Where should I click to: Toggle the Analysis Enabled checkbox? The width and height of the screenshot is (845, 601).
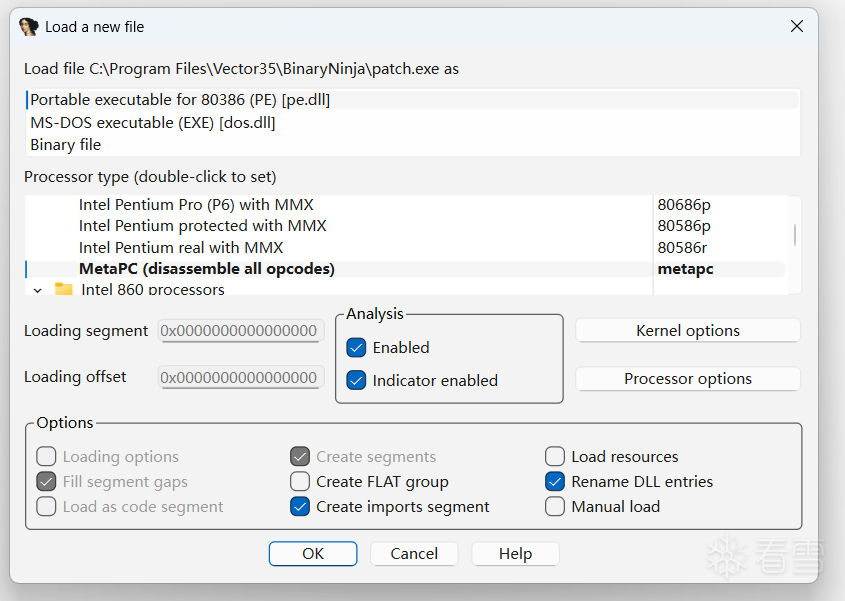click(357, 348)
